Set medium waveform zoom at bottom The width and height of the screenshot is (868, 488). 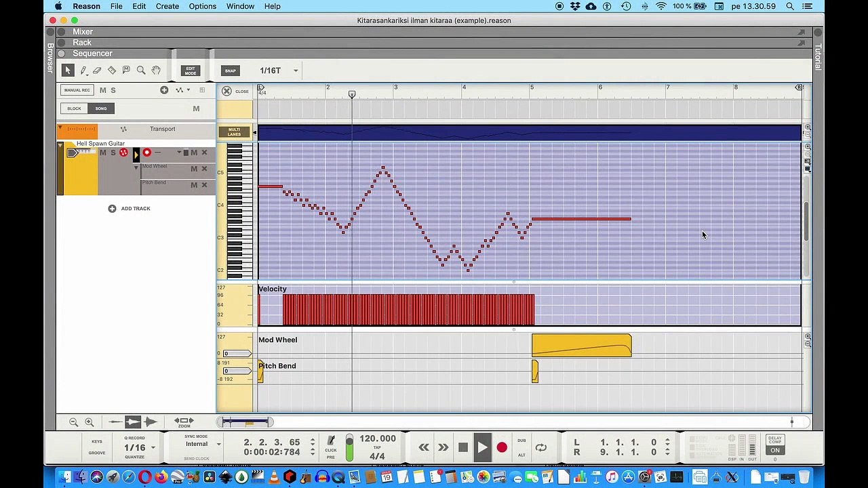point(133,422)
